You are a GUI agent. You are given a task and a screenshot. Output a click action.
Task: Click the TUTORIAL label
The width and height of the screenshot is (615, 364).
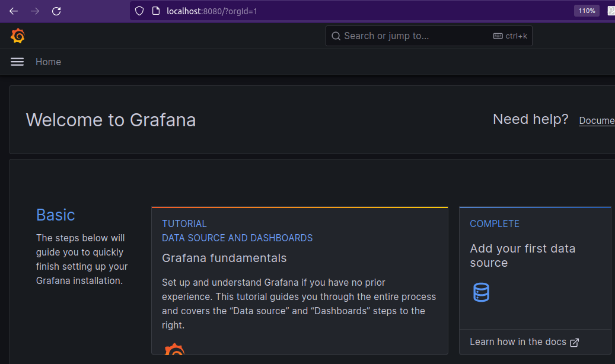pos(184,223)
